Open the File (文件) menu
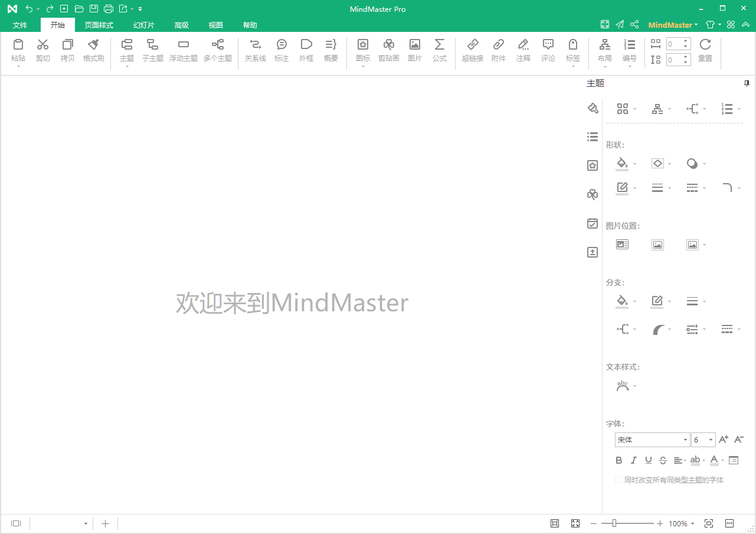The width and height of the screenshot is (756, 534). pos(20,25)
